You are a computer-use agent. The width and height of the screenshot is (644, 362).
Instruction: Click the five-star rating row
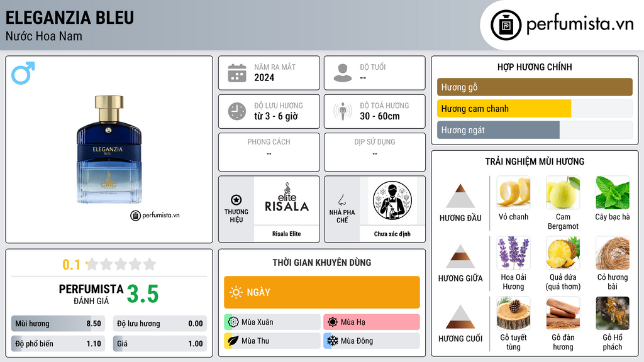[121, 264]
